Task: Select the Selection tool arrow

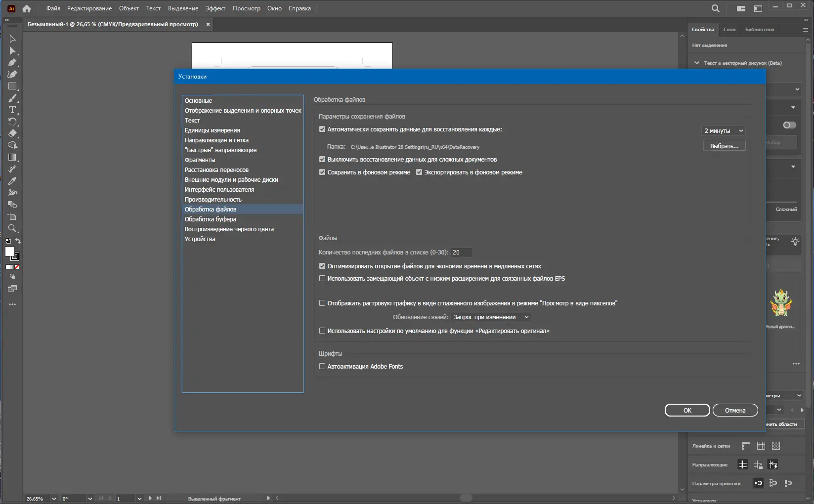Action: click(x=12, y=39)
